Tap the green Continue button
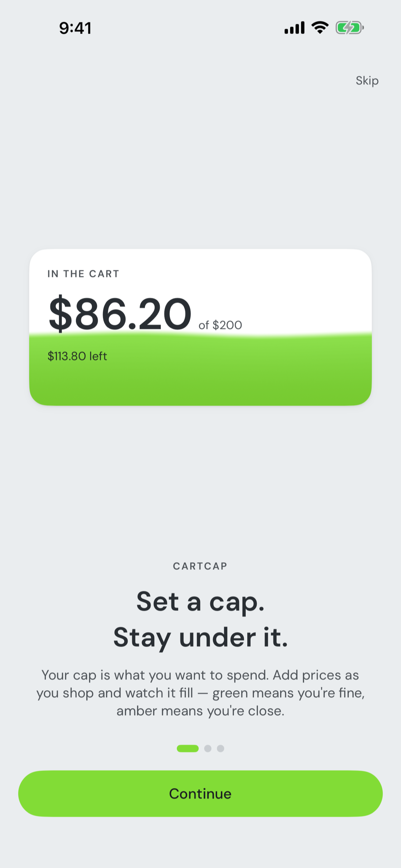The width and height of the screenshot is (401, 868). 200,794
